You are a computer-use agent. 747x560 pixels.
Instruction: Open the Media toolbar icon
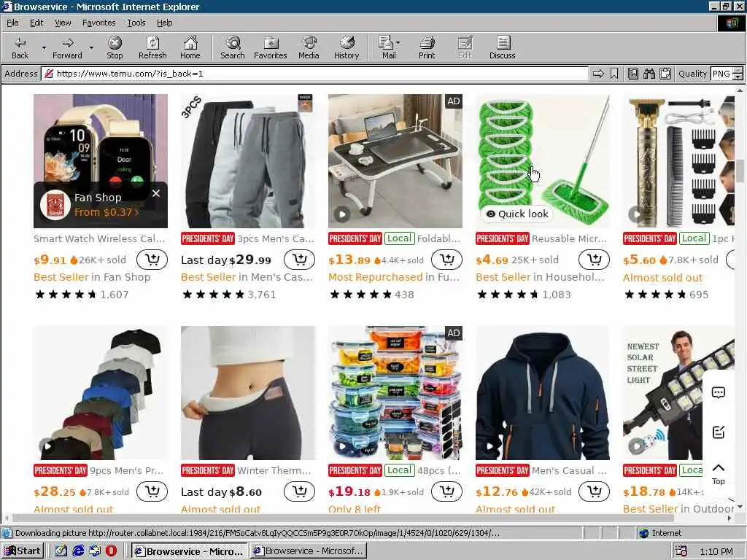point(309,47)
